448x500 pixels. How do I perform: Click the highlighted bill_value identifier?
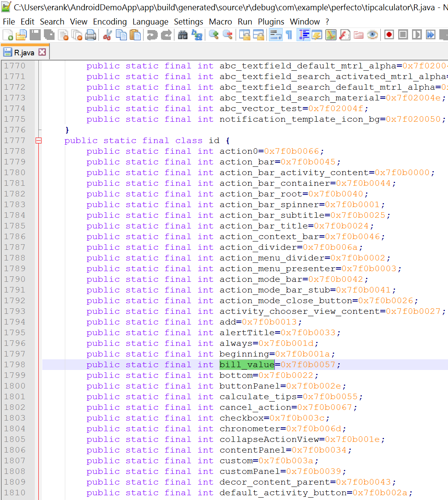(247, 364)
